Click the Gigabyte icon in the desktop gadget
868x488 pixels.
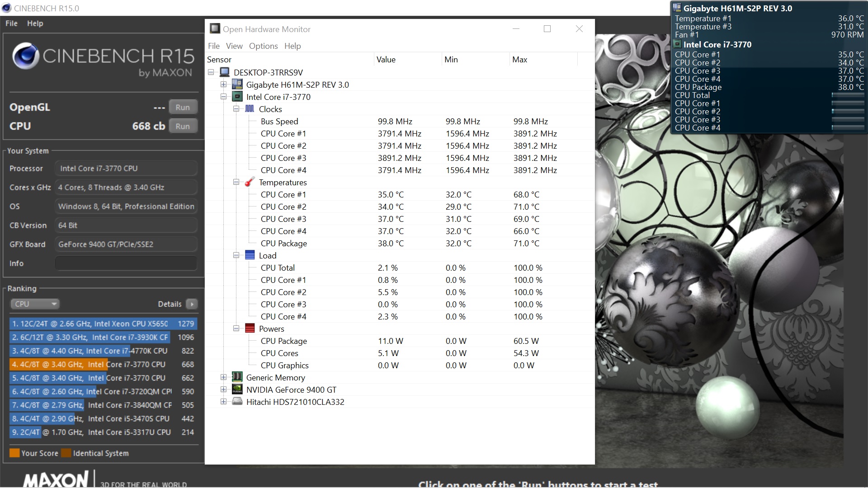tap(677, 8)
